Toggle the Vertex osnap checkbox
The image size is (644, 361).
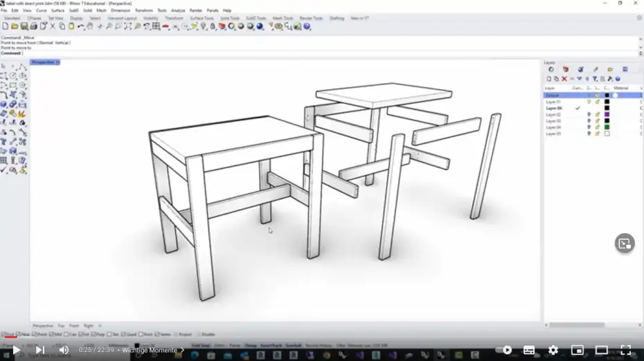click(x=157, y=334)
